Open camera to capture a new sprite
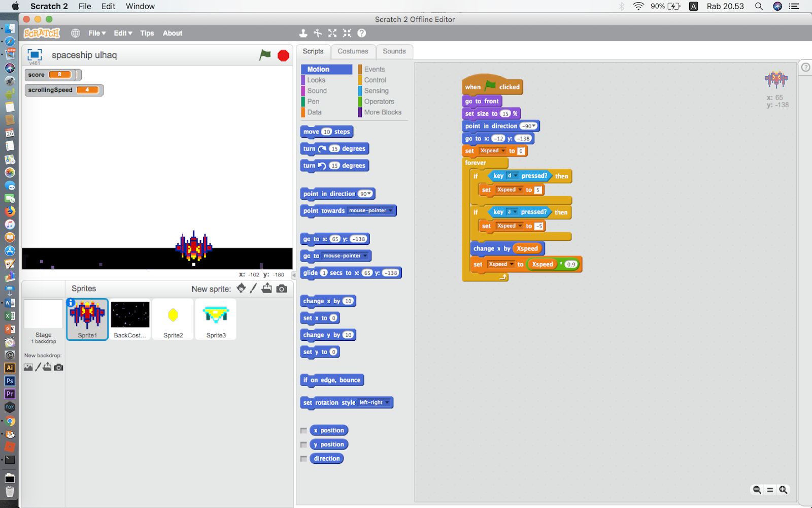The image size is (812, 508). 282,288
